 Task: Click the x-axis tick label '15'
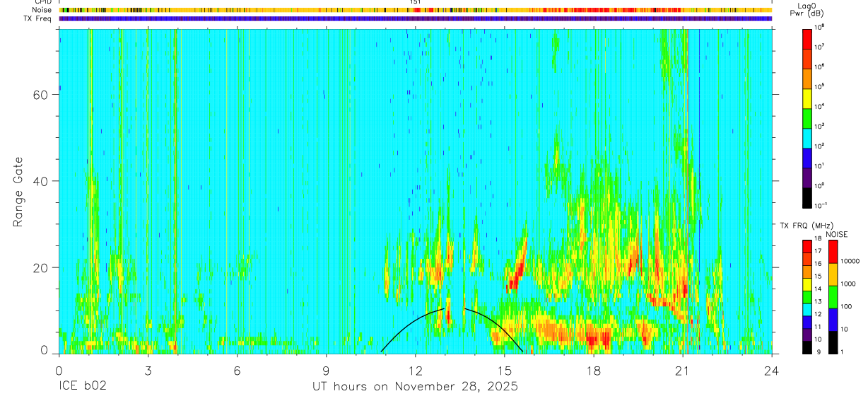click(x=505, y=370)
